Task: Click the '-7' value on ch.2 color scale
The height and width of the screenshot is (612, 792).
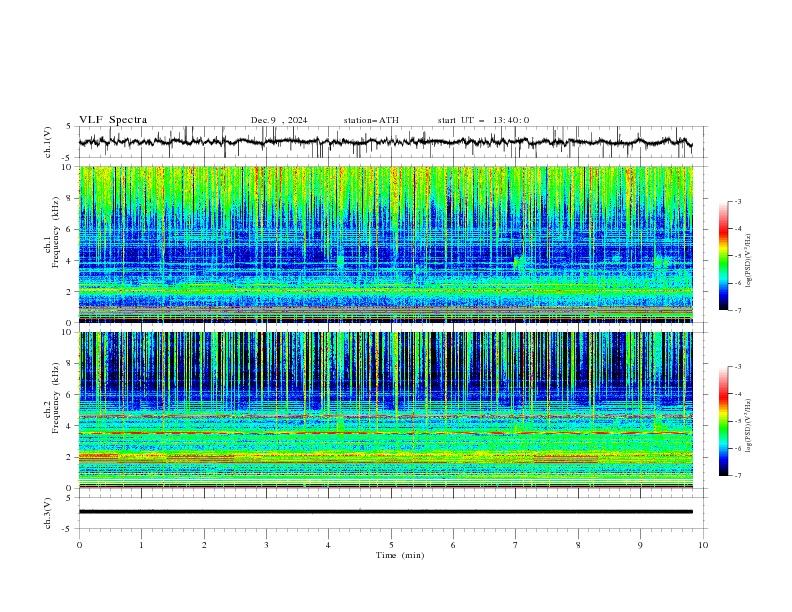Action: 737,476
